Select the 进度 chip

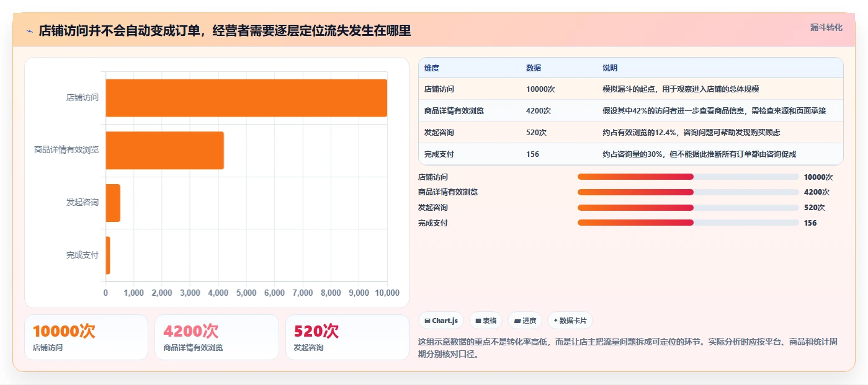click(525, 321)
